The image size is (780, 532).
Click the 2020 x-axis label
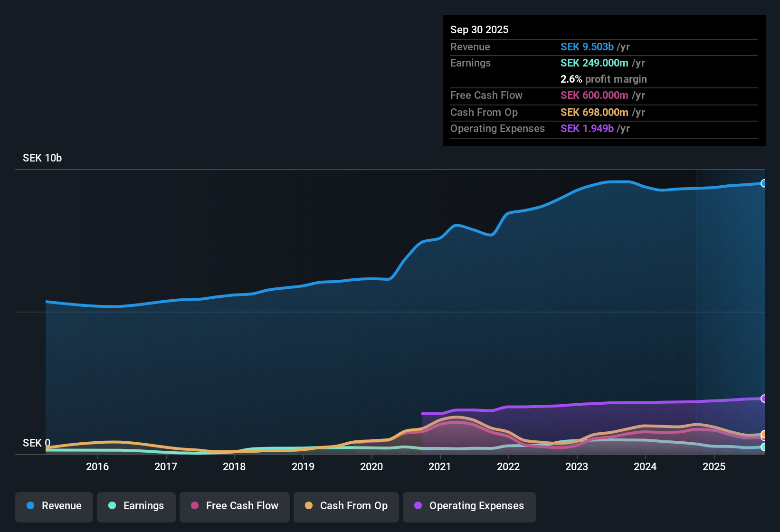coord(371,467)
